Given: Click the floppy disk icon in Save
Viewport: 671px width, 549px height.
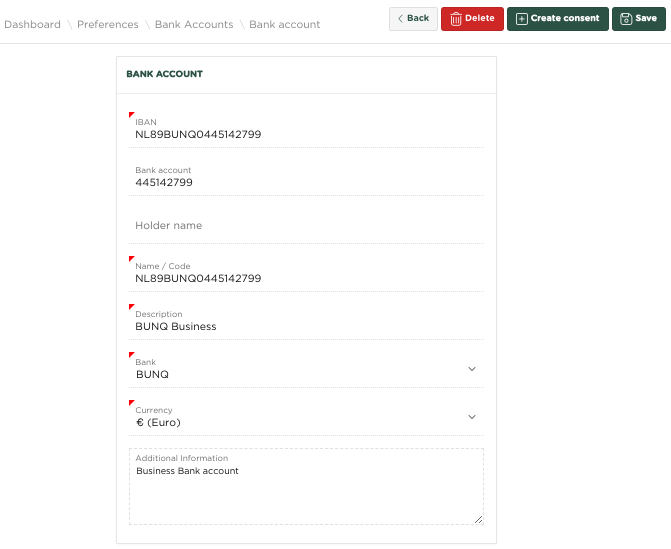Looking at the screenshot, I should (x=626, y=19).
